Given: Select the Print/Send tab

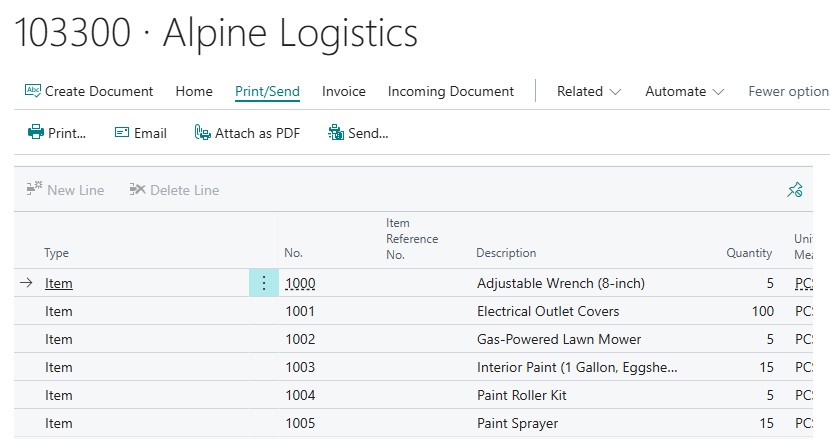Looking at the screenshot, I should [267, 91].
